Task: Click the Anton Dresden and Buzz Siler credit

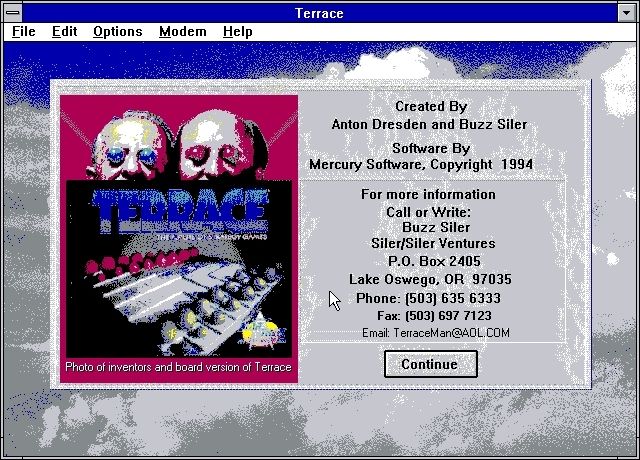Action: click(429, 124)
